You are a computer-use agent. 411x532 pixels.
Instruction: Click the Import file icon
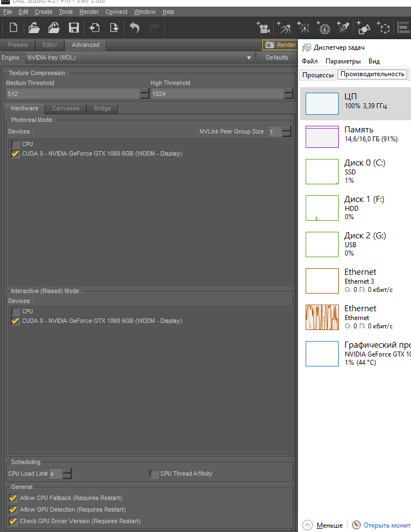[x=94, y=28]
